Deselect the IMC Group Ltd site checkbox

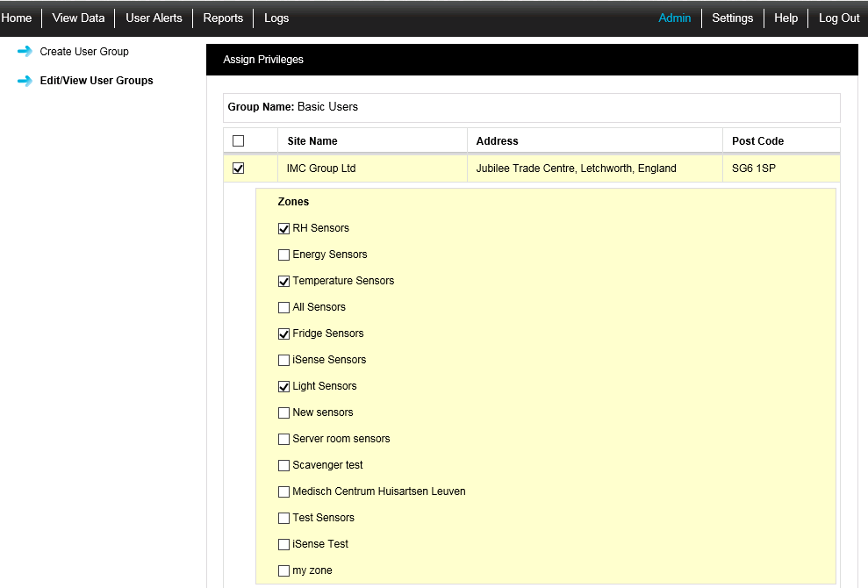click(238, 169)
